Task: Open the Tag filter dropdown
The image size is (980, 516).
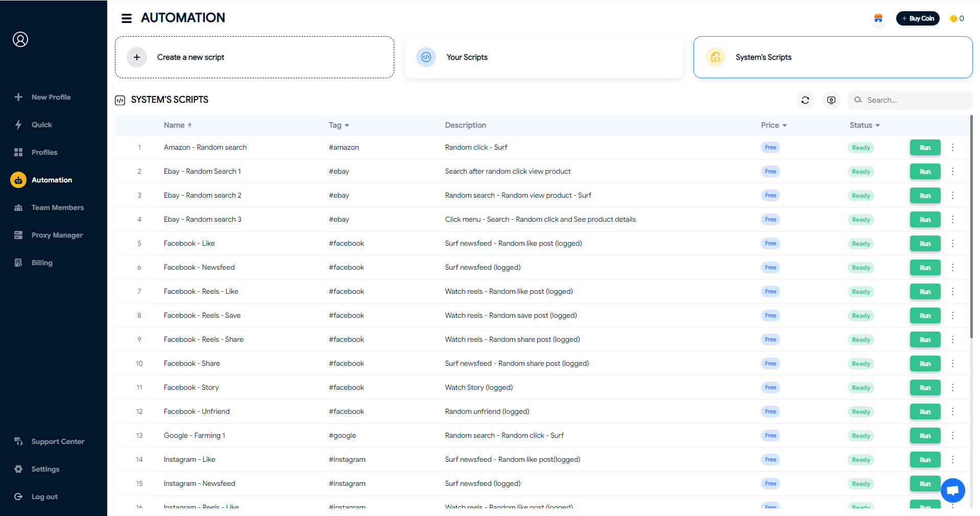Action: 339,125
